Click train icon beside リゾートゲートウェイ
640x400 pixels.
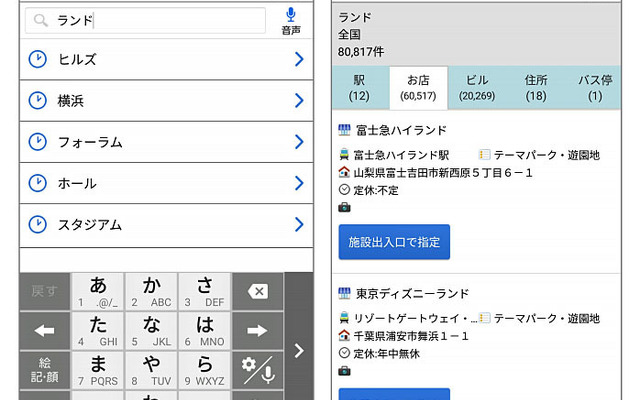click(344, 318)
